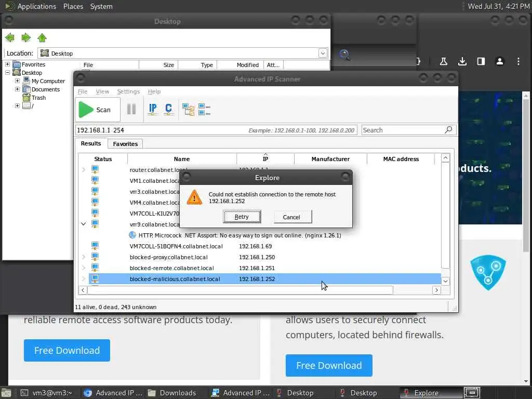The width and height of the screenshot is (532, 399).
Task: Click the blue shield logo on webpage
Action: point(488,272)
